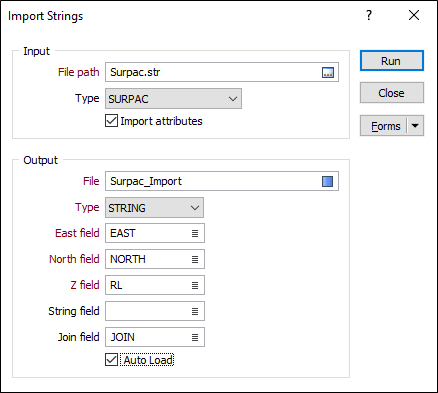Open North field list picker icon
The image size is (438, 393).
click(195, 259)
